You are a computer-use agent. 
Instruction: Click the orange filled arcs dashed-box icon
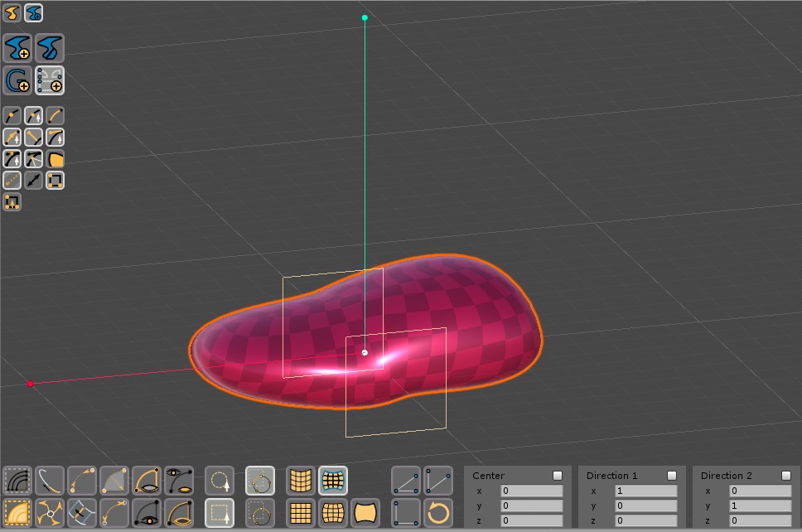[17, 513]
